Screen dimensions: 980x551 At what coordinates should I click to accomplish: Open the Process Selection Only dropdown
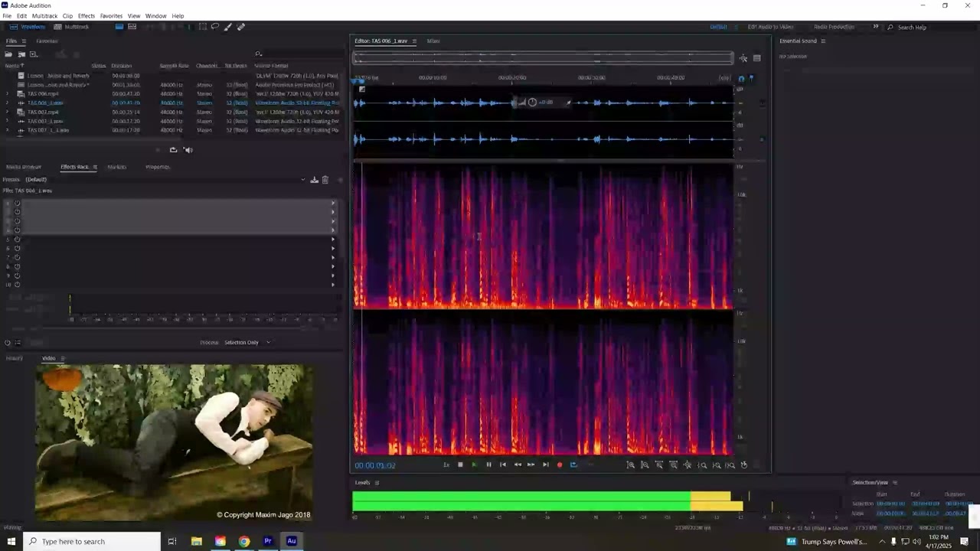click(x=247, y=343)
